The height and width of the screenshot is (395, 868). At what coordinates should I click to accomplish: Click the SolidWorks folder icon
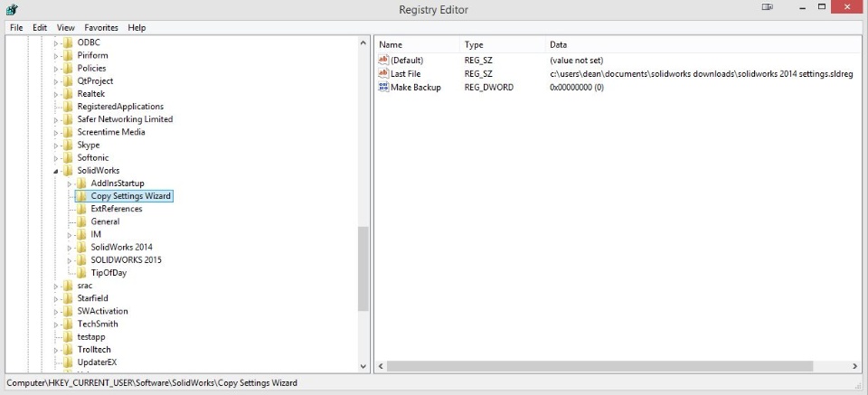[x=68, y=170]
